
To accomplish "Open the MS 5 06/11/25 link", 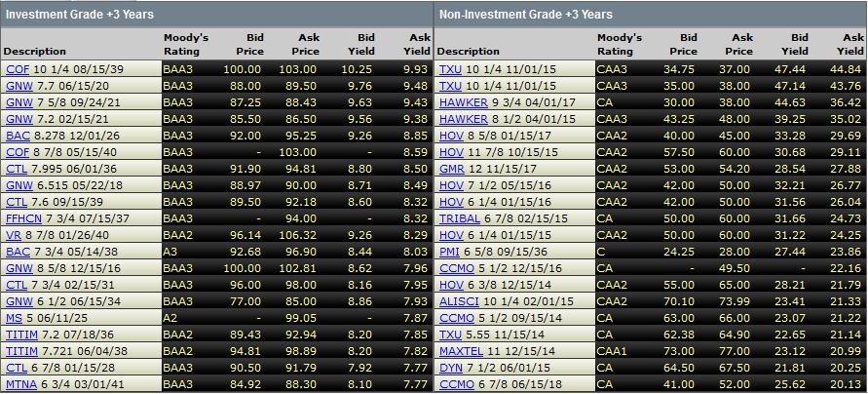I will tap(14, 318).
